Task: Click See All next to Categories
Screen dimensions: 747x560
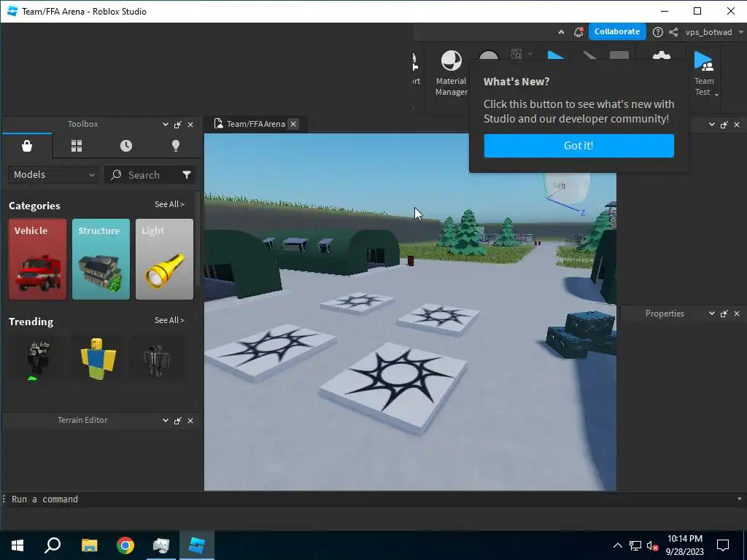Action: coord(169,204)
